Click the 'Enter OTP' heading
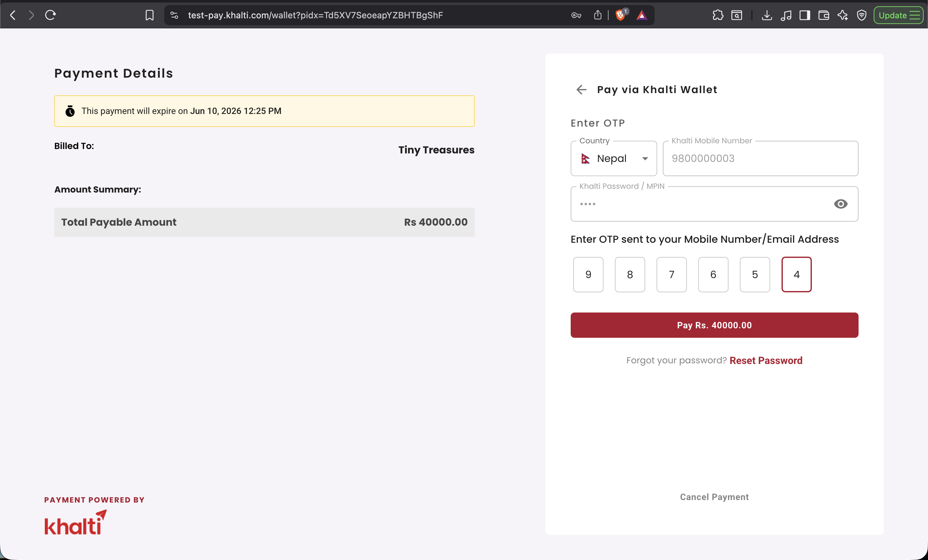This screenshot has width=928, height=560. click(598, 123)
